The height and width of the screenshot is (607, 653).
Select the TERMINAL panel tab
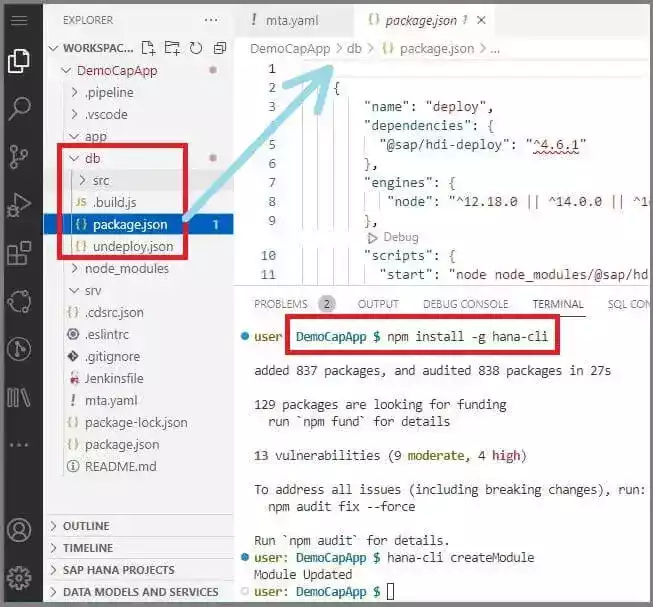(558, 304)
